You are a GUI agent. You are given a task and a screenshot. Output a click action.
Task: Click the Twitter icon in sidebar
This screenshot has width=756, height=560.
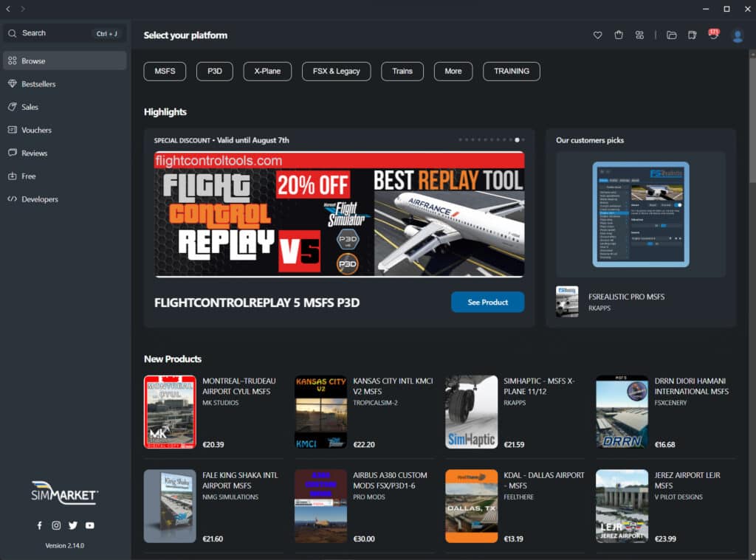pyautogui.click(x=73, y=525)
